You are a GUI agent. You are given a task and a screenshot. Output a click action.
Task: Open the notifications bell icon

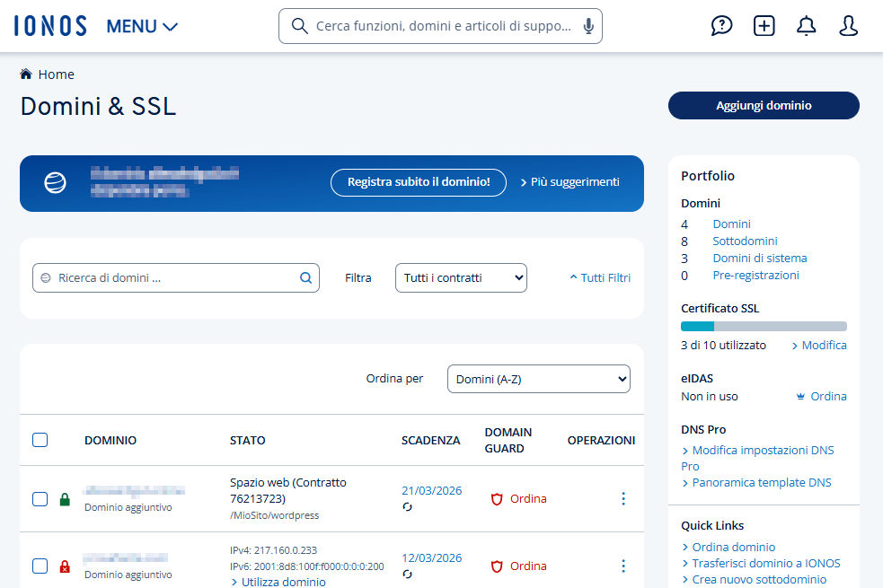(806, 26)
